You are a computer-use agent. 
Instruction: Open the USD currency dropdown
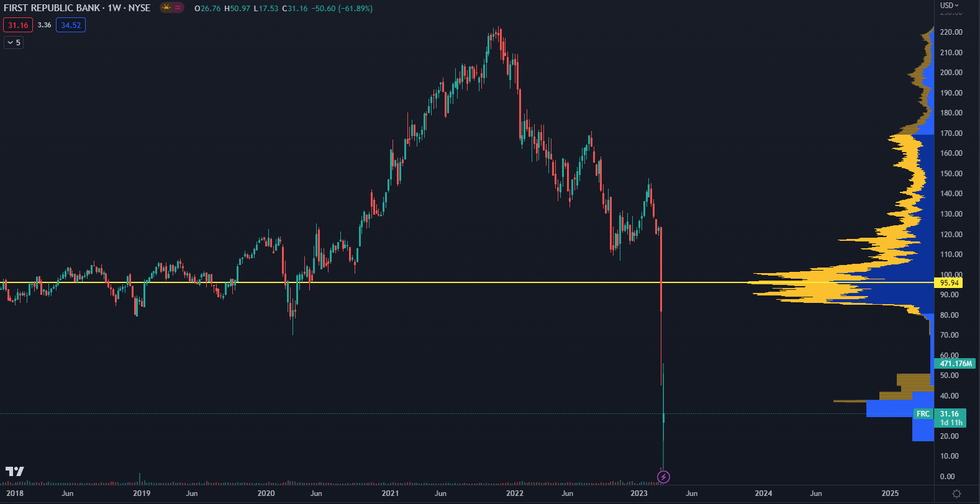(x=949, y=5)
